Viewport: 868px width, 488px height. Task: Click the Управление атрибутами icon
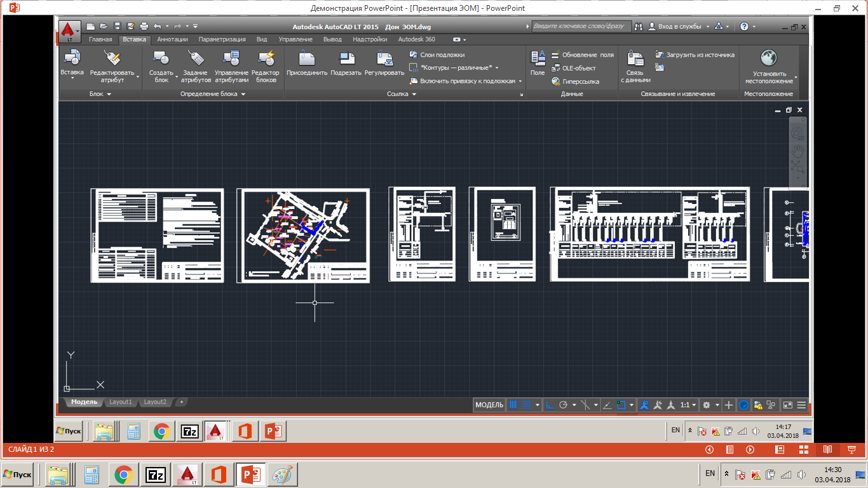[x=231, y=59]
